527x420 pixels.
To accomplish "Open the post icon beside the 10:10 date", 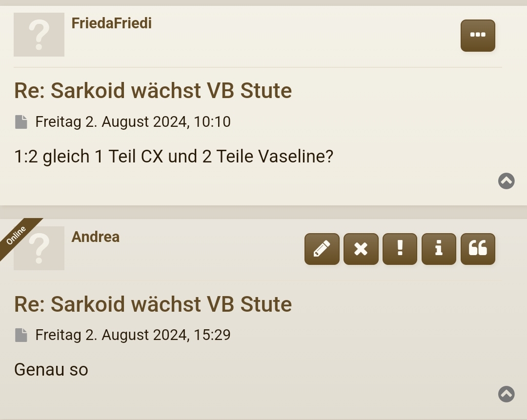I will (21, 122).
